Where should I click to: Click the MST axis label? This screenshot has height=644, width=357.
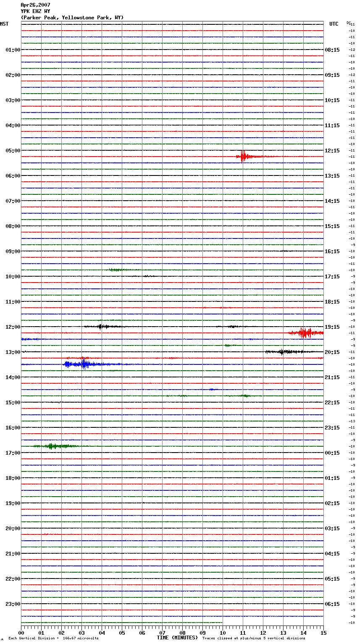point(4,24)
